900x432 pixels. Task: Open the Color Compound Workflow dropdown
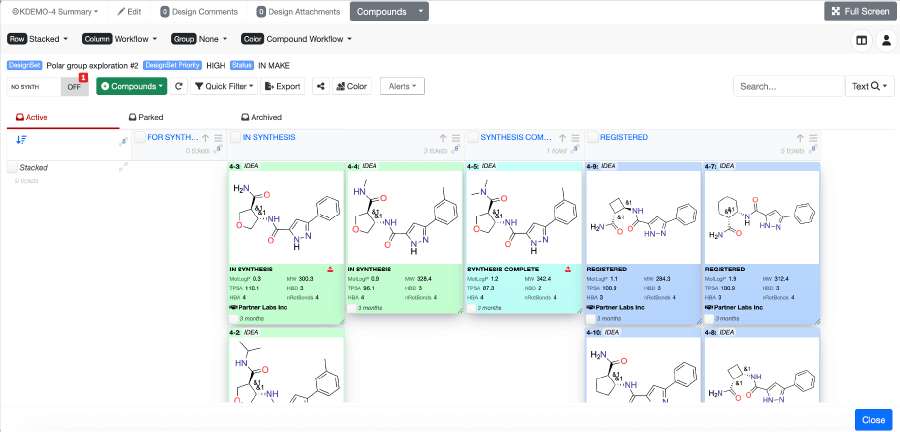tap(297, 39)
